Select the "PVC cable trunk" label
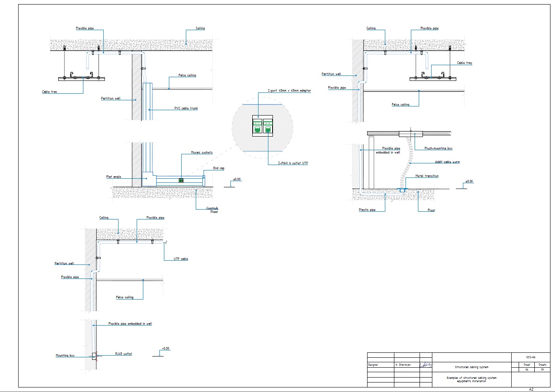 pos(186,109)
